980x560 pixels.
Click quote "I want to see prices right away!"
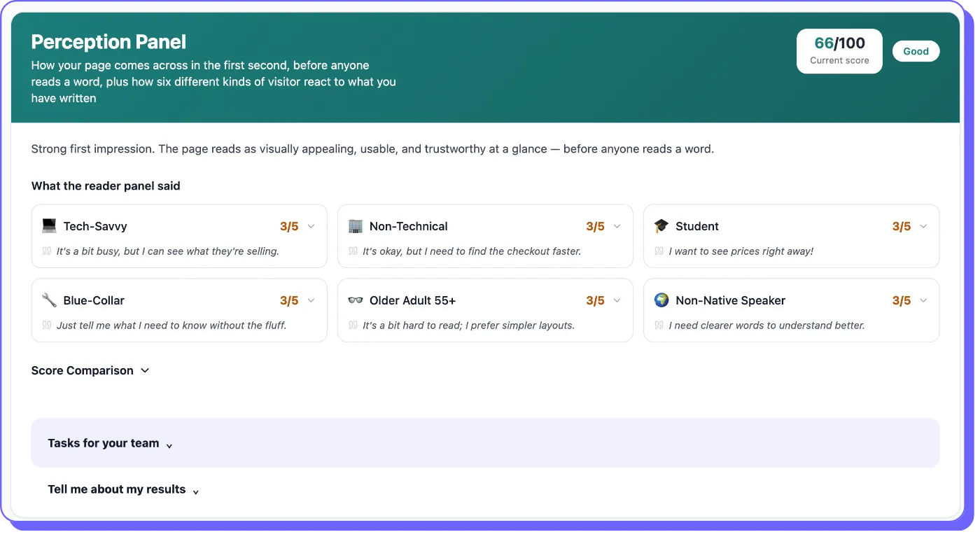coord(741,251)
